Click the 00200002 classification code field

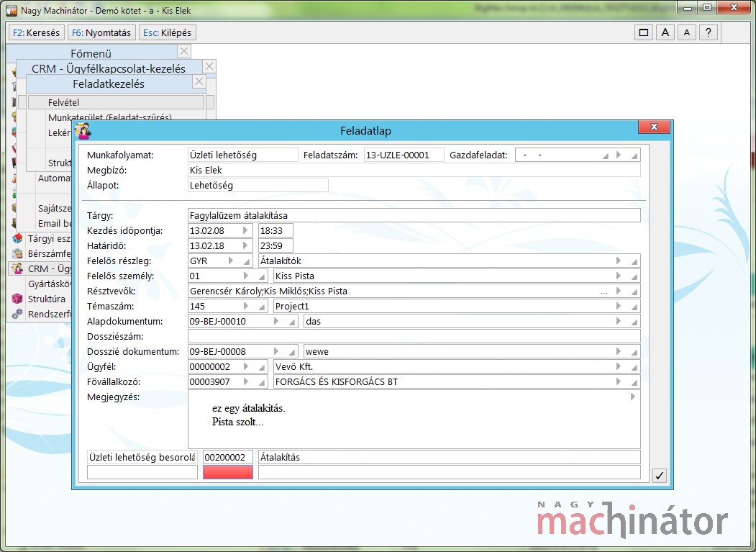[227, 457]
